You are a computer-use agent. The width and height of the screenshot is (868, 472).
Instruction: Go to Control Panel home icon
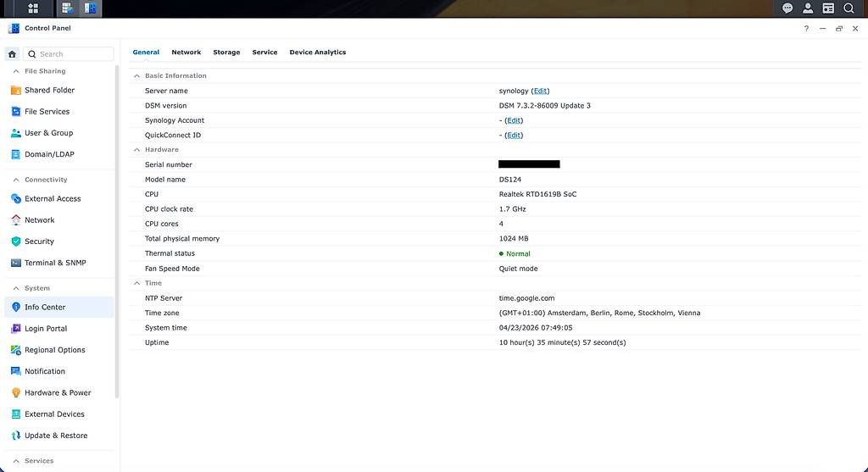12,54
